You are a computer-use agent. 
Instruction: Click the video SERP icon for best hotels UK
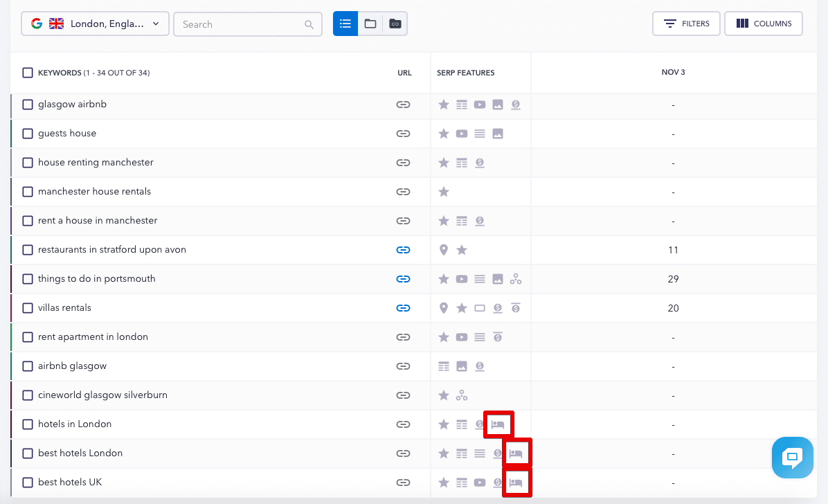click(x=480, y=483)
